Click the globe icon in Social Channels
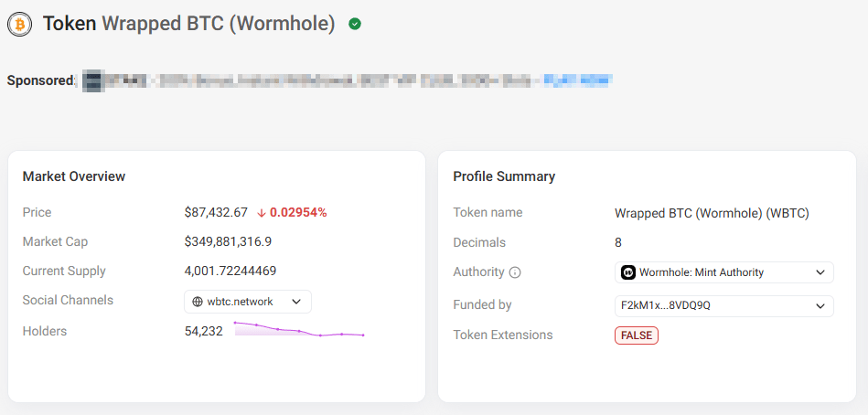 tap(198, 302)
